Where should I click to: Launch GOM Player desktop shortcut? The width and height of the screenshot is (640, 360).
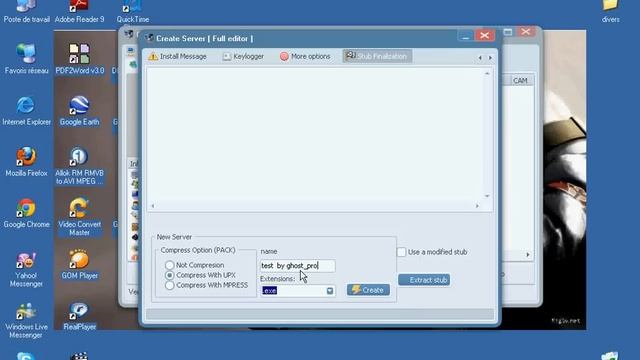[79, 264]
